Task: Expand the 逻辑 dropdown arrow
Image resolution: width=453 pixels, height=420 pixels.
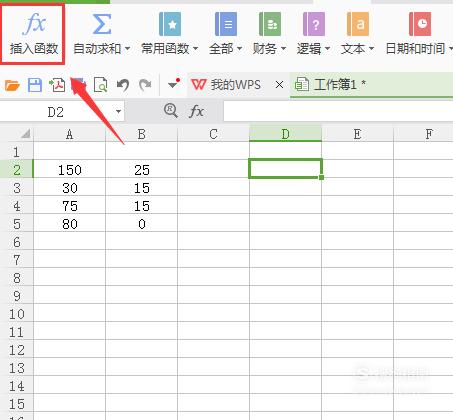Action: point(327,49)
